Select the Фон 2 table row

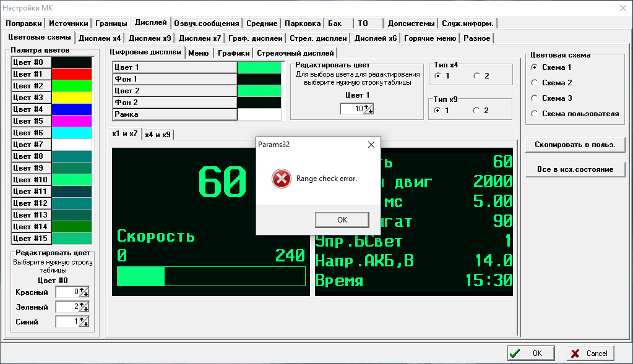(x=197, y=103)
